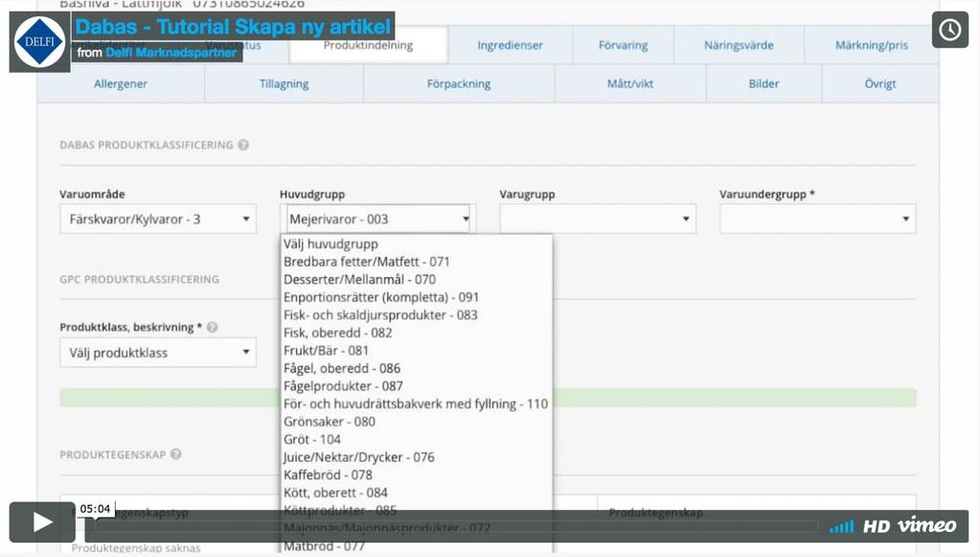The image size is (980, 557).
Task: Pick Fisk, oberedd - 082
Action: 417,333
